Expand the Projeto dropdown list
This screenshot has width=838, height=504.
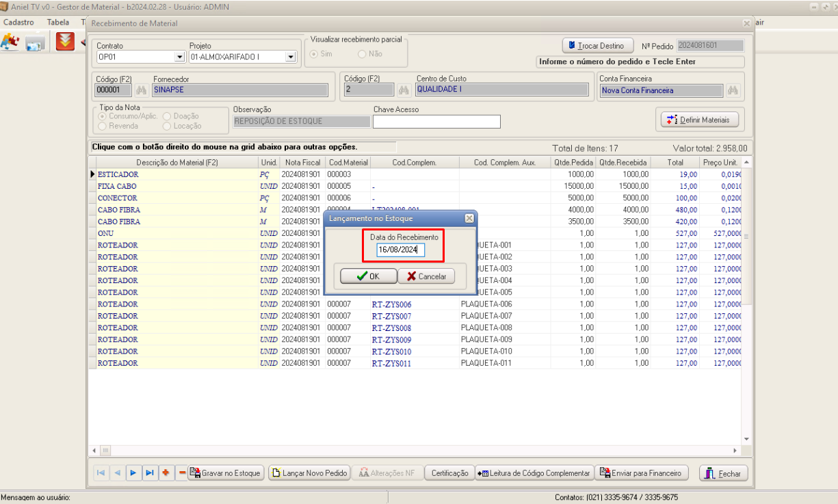point(291,57)
